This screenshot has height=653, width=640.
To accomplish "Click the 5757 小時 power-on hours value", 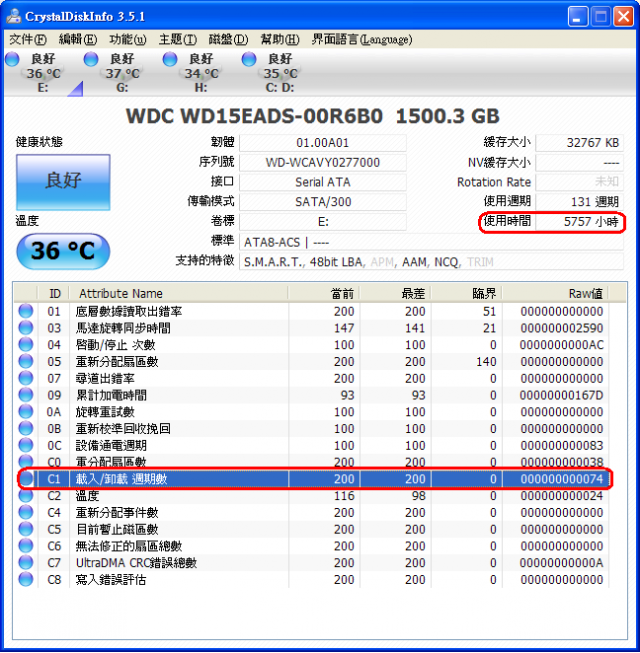I will (x=579, y=222).
